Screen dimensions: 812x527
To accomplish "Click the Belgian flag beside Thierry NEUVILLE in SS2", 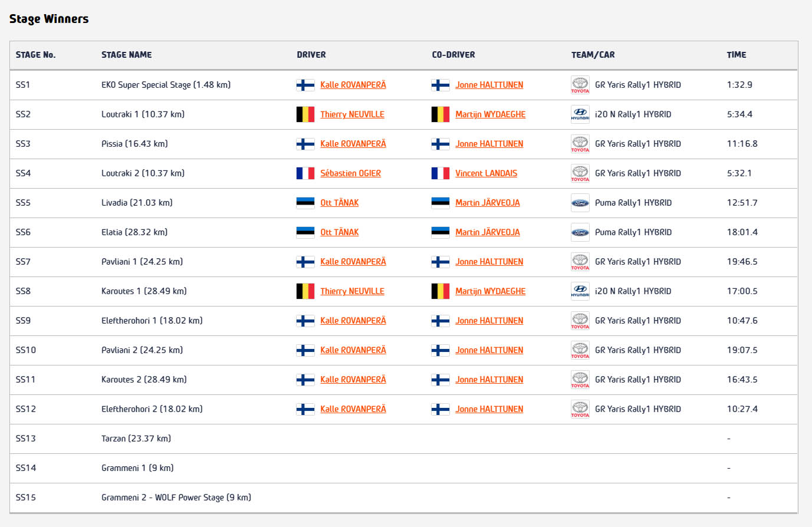I will (305, 114).
